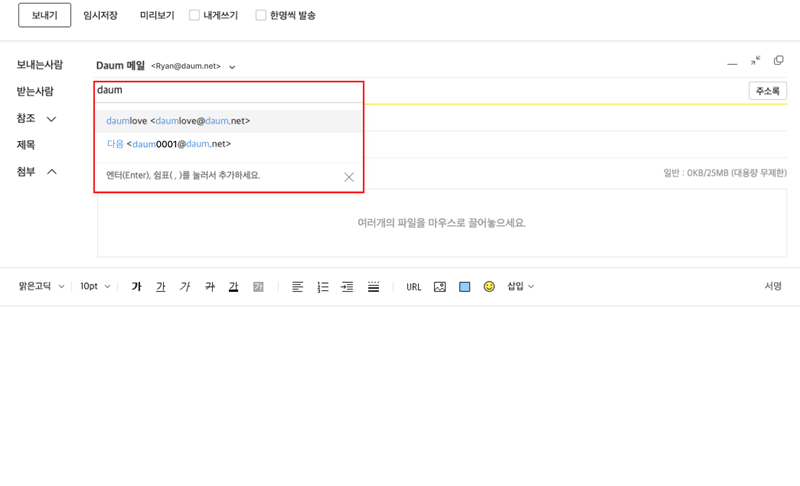
Task: Open the 10pt font size dropdown
Action: click(95, 287)
